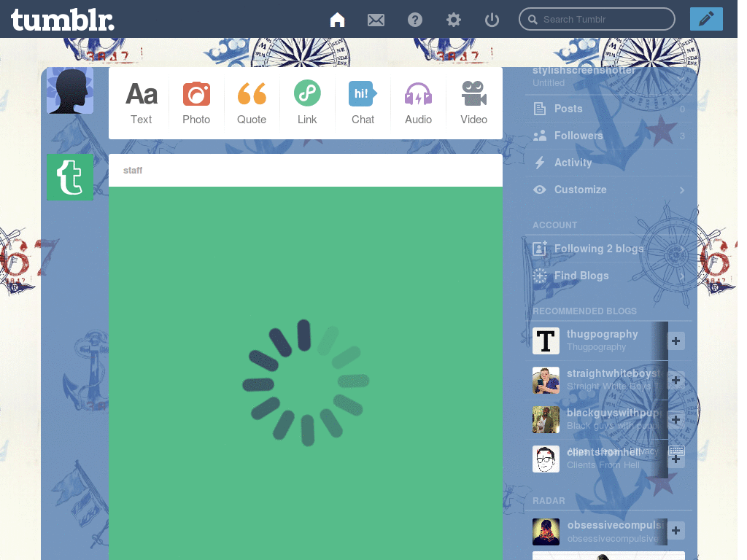Viewport: 747px width, 560px height.
Task: Click the blackguyswithpuppies avatar thumbnail
Action: pyautogui.click(x=546, y=420)
